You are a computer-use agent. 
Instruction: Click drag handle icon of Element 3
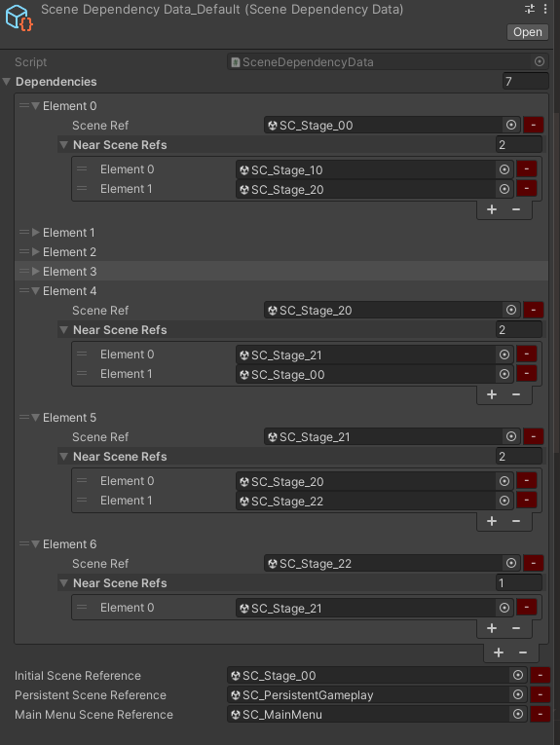pos(24,272)
